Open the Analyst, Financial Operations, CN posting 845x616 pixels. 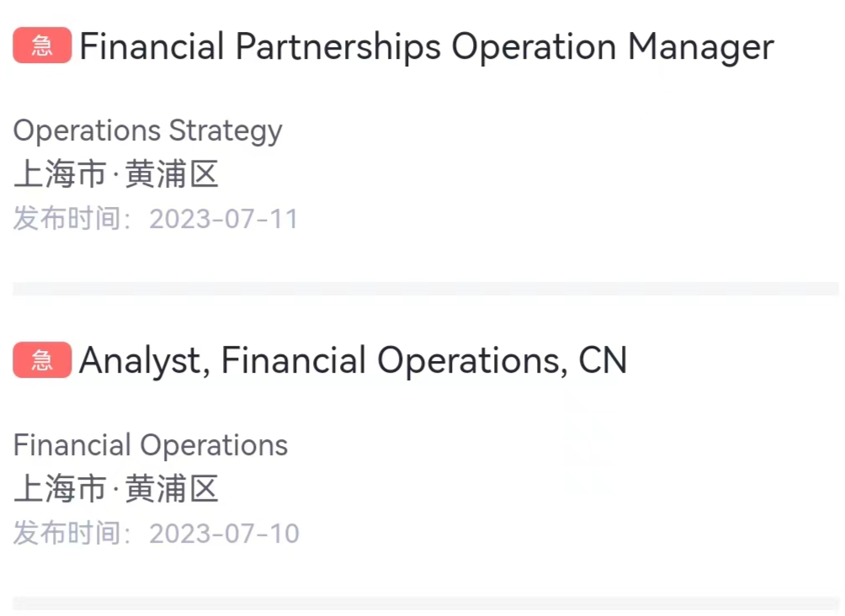click(353, 361)
